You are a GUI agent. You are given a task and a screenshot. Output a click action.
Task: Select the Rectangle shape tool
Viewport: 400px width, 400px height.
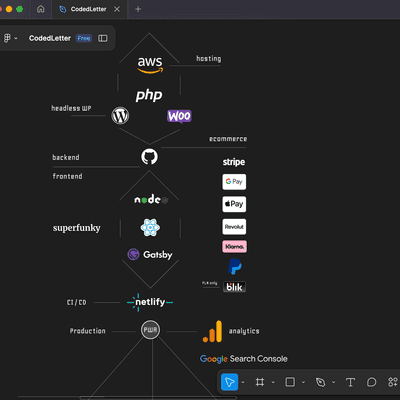click(x=290, y=382)
